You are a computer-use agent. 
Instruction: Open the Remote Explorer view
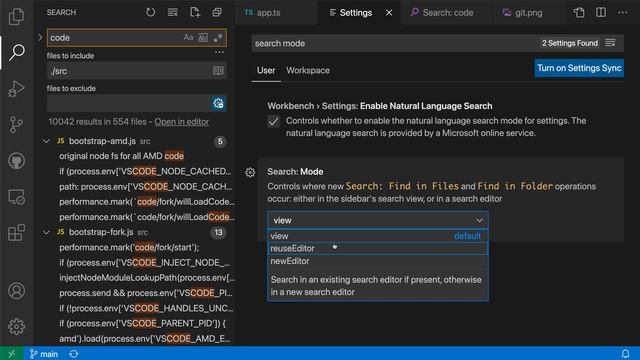click(16, 197)
